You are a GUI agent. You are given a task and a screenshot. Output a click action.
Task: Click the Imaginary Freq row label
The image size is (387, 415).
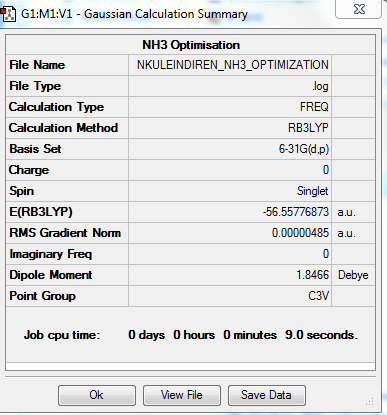click(50, 254)
